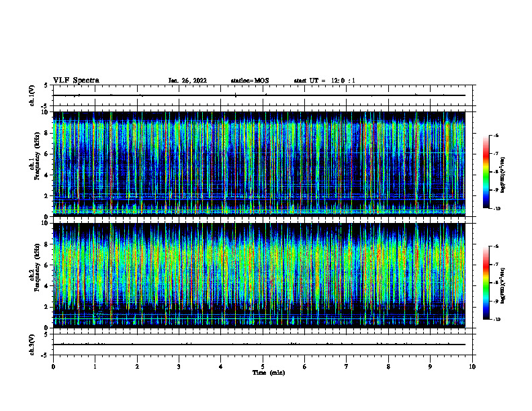Click the ch.2 colorbar "-7" tick value
532x411 pixels.
(496, 265)
